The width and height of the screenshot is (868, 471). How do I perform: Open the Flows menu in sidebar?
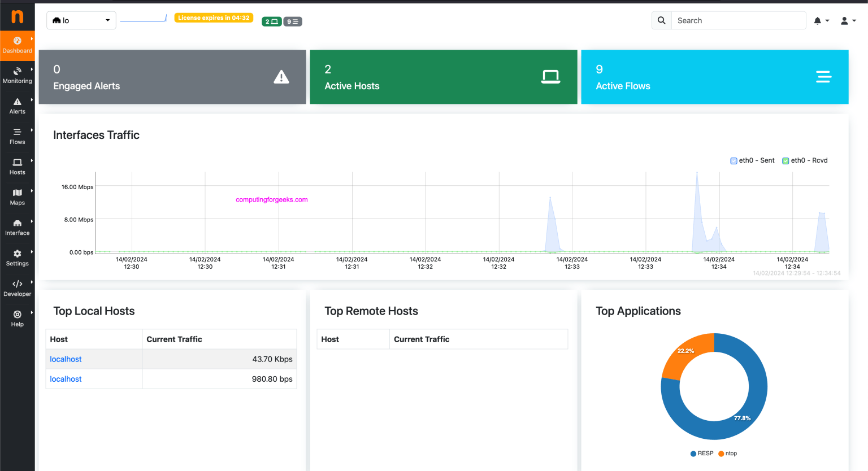tap(18, 136)
